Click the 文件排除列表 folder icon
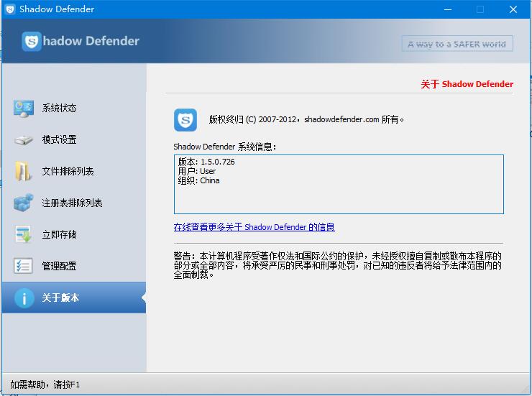 tap(24, 171)
